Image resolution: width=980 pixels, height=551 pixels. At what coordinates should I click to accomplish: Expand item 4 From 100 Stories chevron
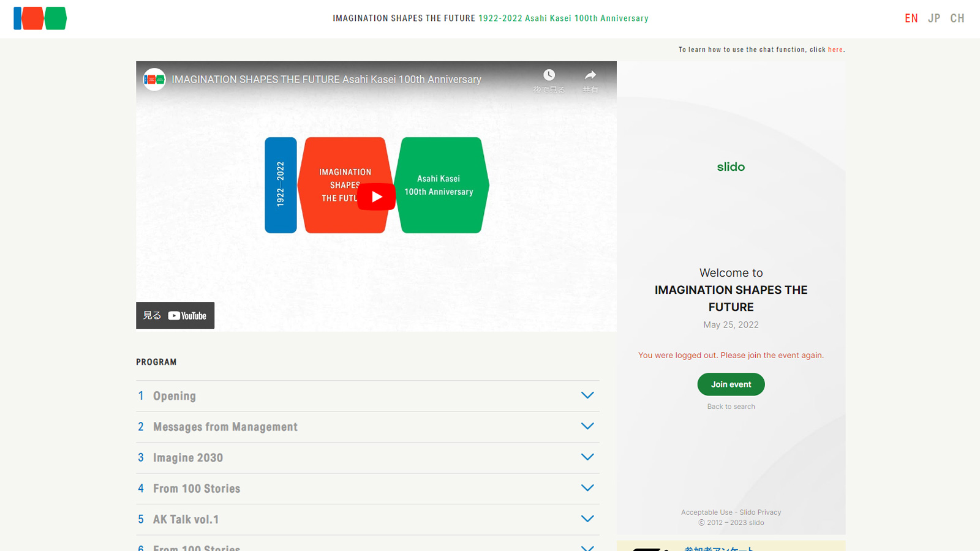[587, 488]
